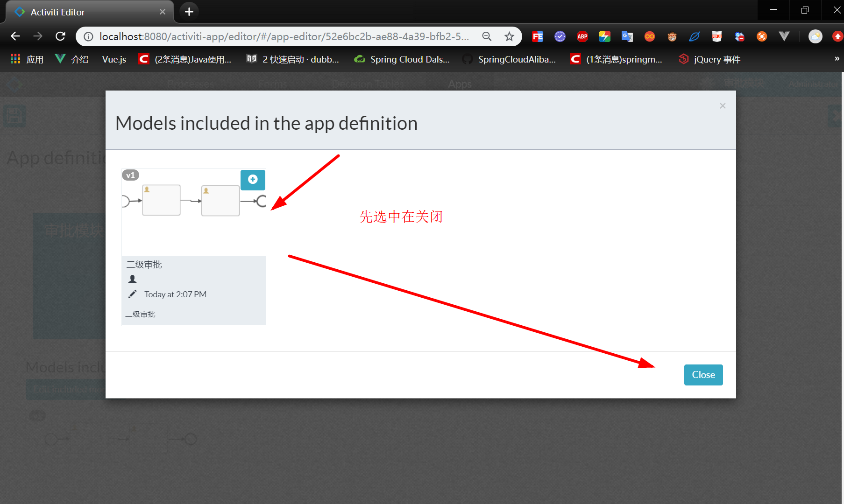Open the browser profile avatar
Screen dimensions: 844x504
(x=816, y=36)
